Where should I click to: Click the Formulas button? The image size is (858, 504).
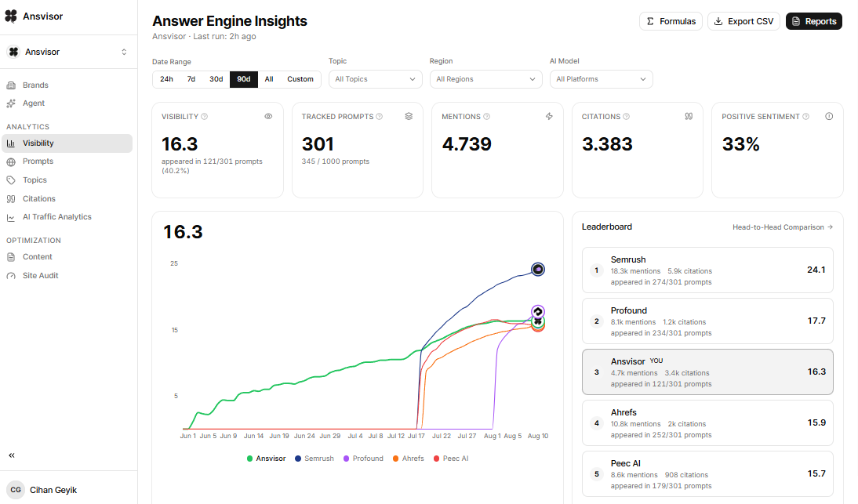pyautogui.click(x=671, y=21)
